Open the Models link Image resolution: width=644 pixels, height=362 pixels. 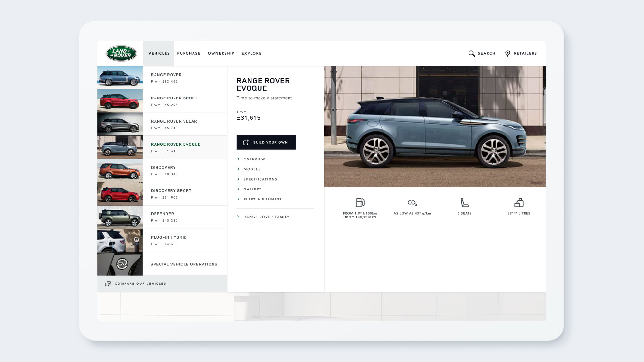252,169
